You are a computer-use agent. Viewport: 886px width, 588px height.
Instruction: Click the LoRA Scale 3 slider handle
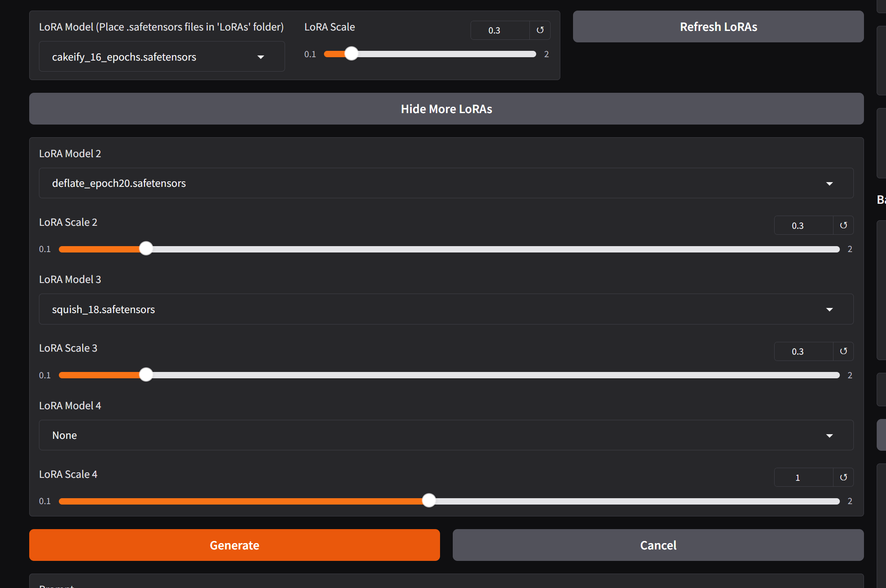(x=146, y=375)
